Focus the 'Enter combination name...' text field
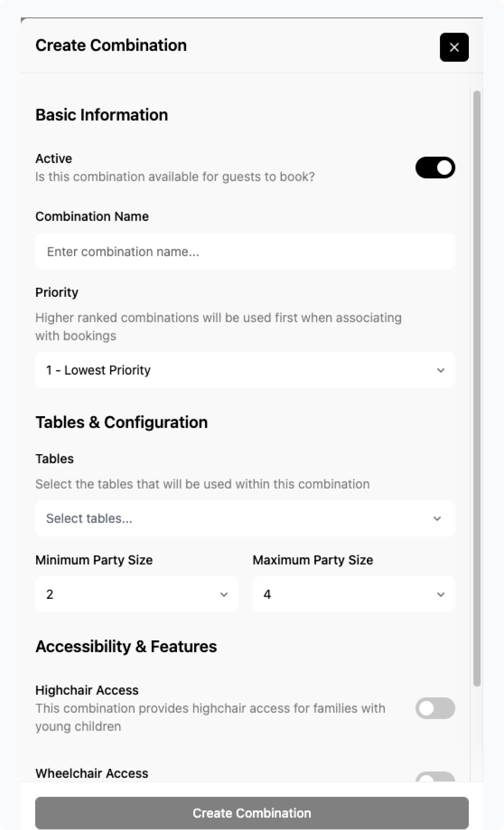Screen dimensions: 504x830 245,251
